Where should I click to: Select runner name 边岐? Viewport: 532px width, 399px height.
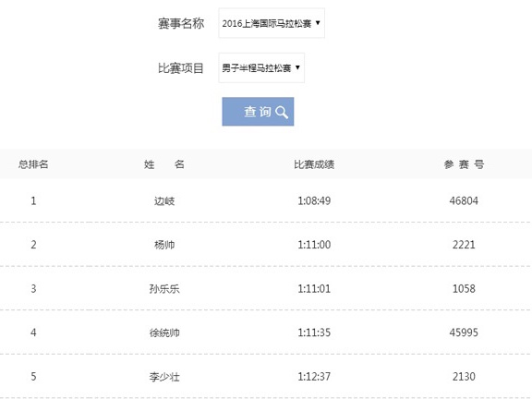click(x=164, y=200)
